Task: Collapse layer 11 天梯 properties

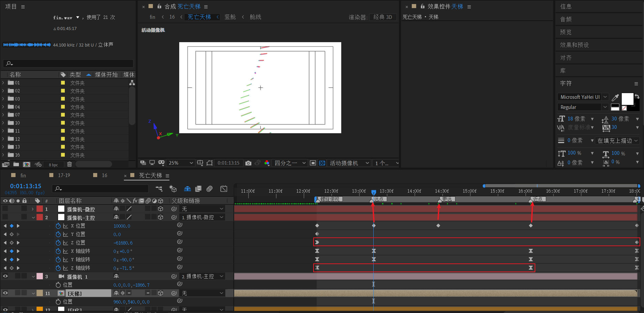Action: click(x=33, y=293)
